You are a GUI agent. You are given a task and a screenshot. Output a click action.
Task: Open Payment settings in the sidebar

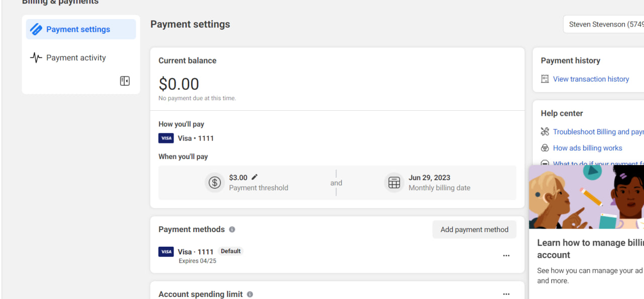(81, 29)
